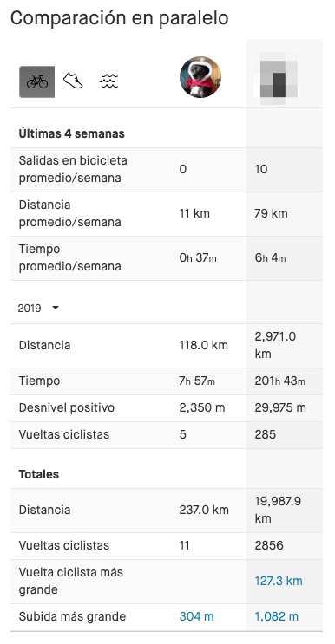Click the 201h 43m time value
This screenshot has height=644, width=335.
280,381
